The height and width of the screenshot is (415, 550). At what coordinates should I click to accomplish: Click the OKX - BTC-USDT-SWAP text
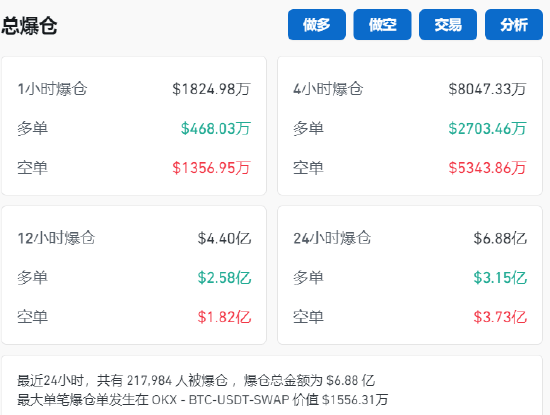pyautogui.click(x=221, y=400)
